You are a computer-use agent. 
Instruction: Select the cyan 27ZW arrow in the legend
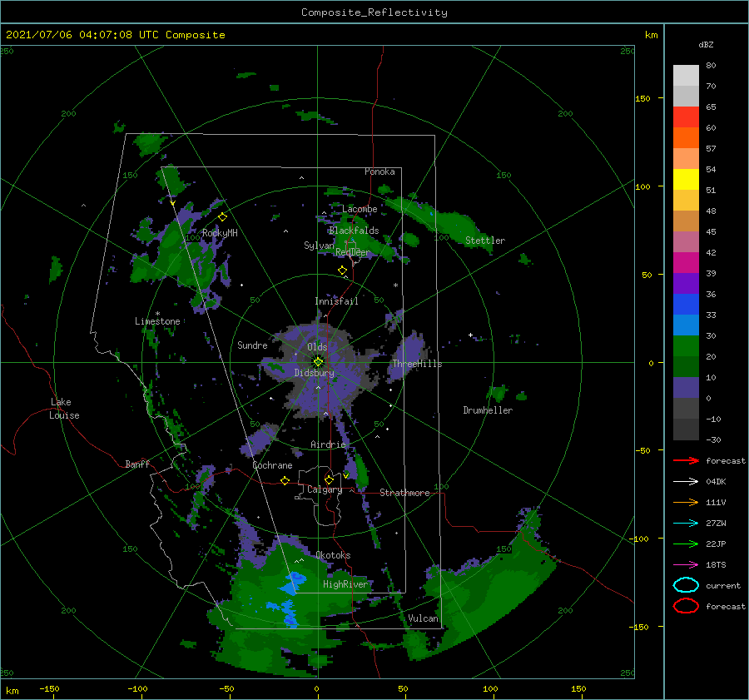click(x=686, y=524)
